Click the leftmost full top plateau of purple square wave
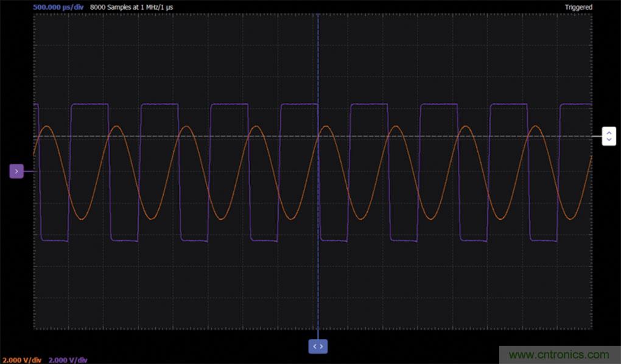 tap(89, 105)
